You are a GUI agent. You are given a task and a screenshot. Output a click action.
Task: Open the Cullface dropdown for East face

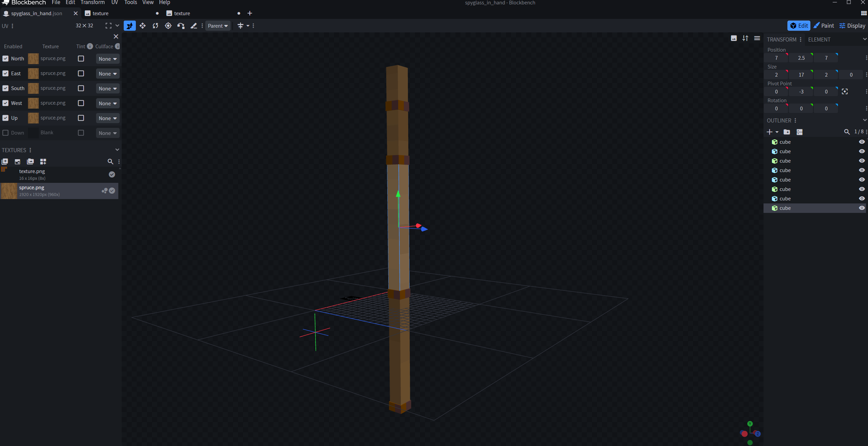coord(108,74)
